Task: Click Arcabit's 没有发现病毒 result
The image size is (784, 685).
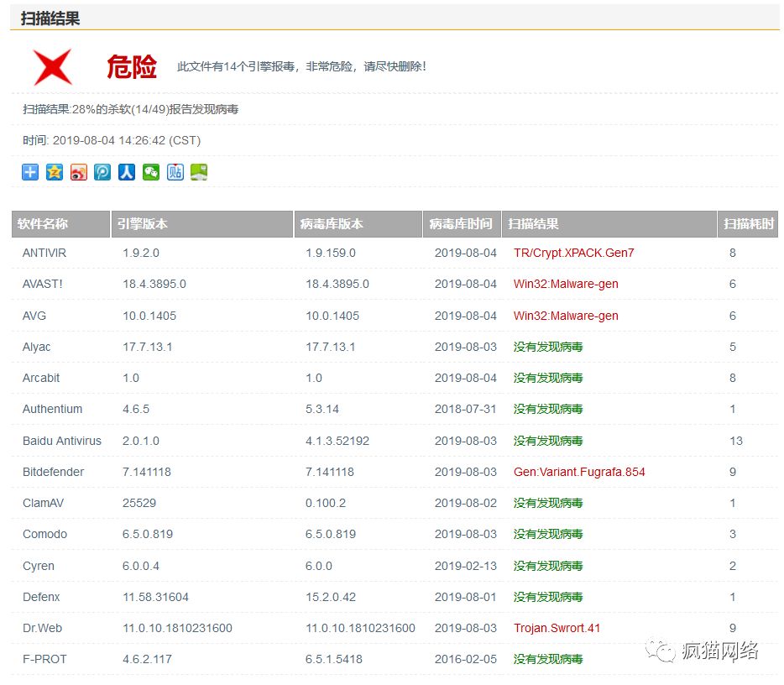Action: (x=548, y=378)
